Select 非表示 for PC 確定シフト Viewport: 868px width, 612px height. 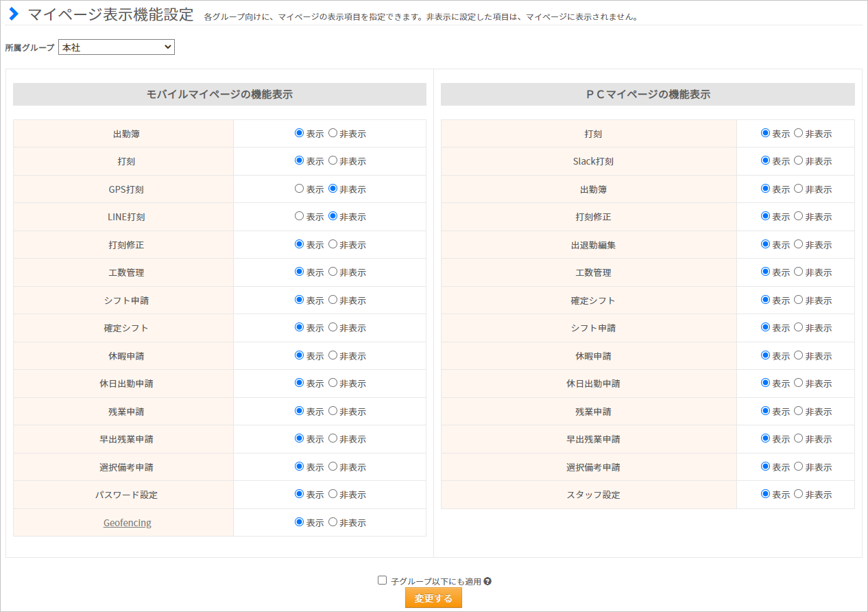798,300
